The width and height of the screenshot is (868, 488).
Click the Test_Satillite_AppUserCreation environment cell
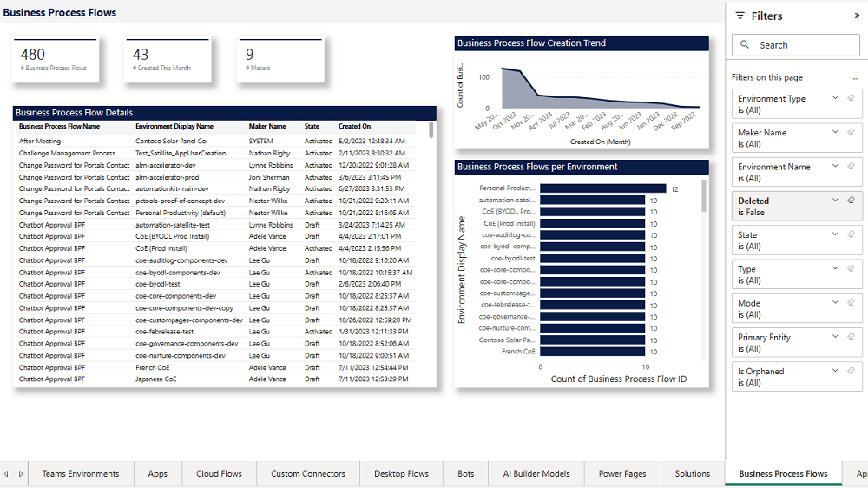click(181, 153)
